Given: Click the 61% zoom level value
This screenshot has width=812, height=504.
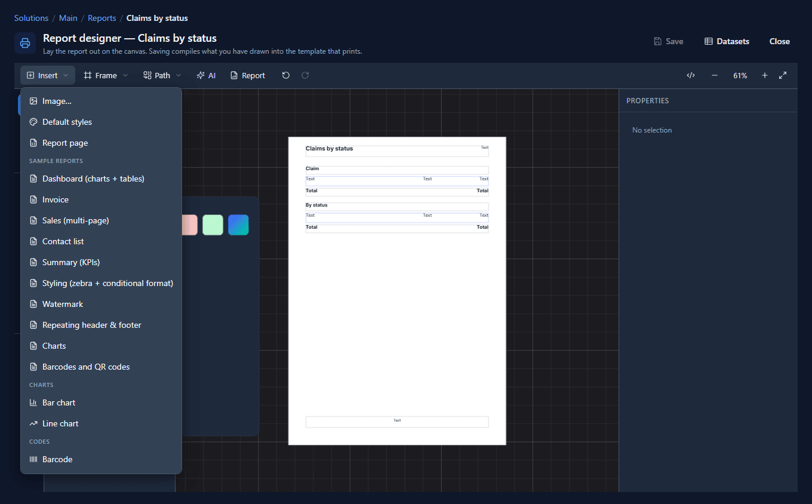Looking at the screenshot, I should point(740,76).
